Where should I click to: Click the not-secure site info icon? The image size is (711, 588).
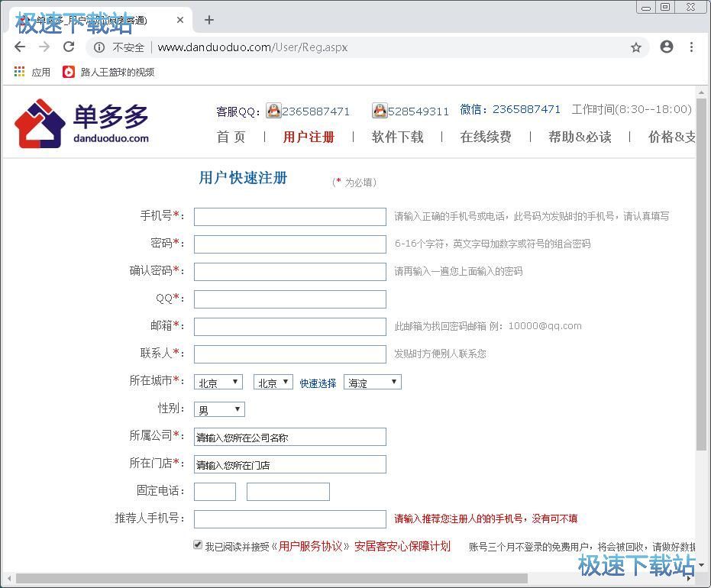click(99, 47)
